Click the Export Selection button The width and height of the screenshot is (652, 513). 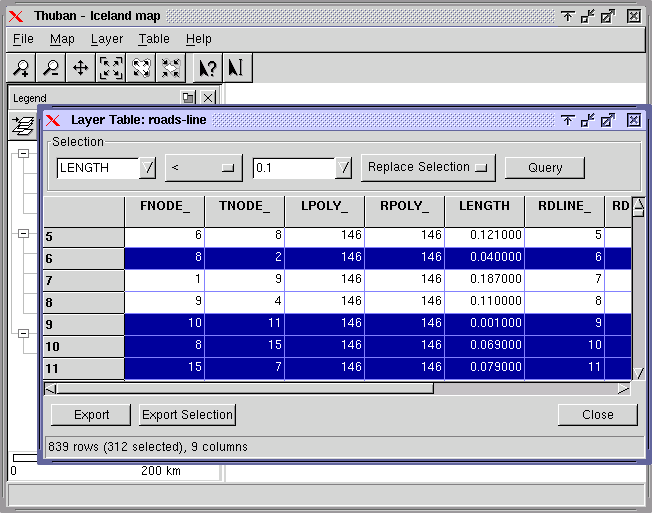click(187, 414)
